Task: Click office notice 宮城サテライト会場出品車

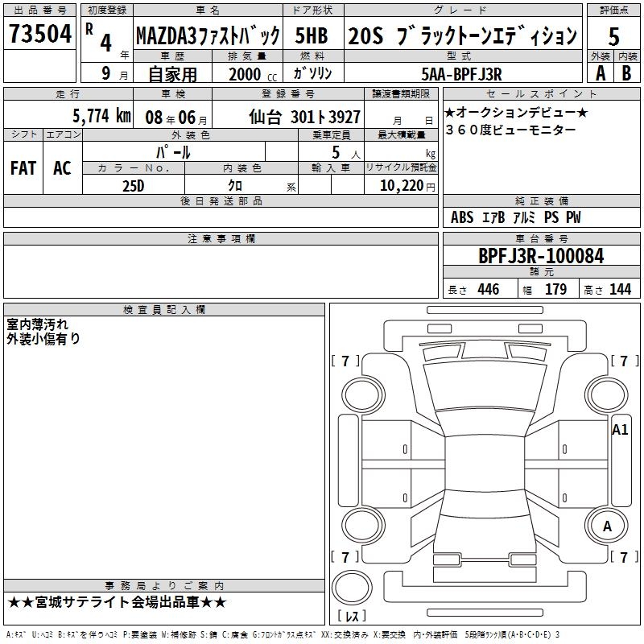Action: 117,602
